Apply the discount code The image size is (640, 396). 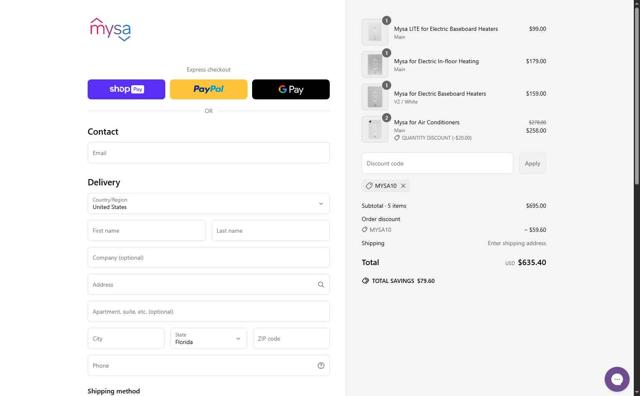(532, 163)
